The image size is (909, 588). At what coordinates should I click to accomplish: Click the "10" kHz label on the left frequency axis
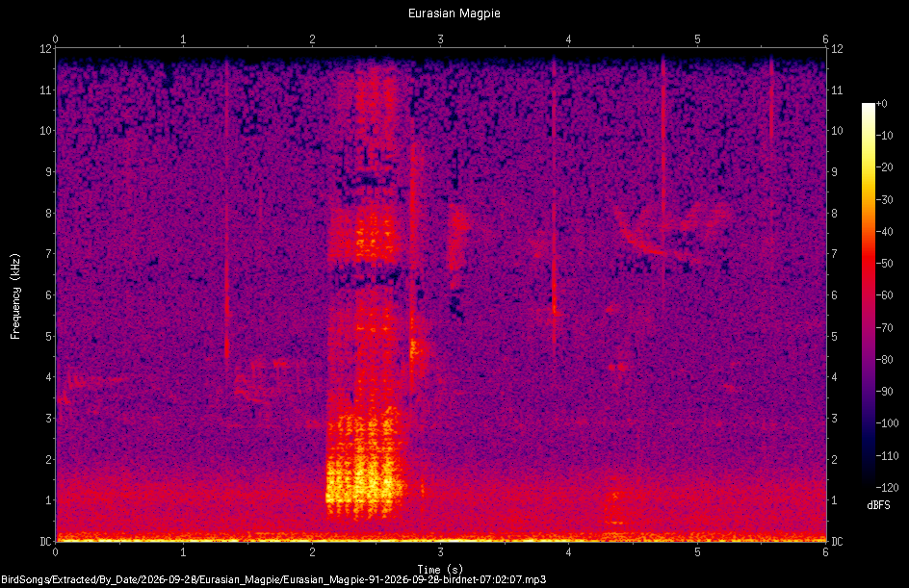(45, 131)
